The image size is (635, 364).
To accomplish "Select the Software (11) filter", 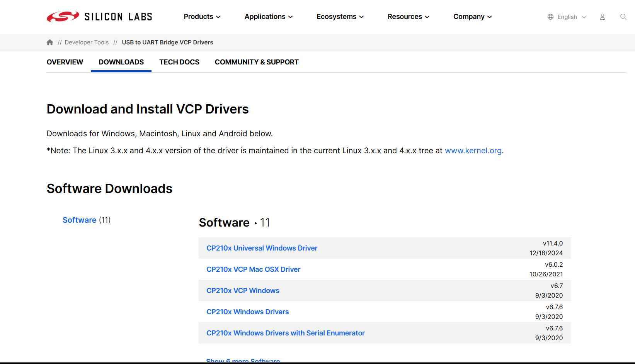I will 87,220.
